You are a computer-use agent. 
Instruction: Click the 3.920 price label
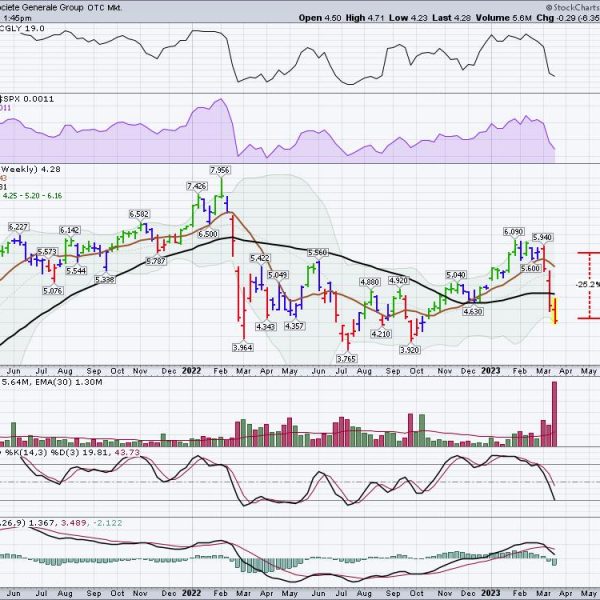(410, 350)
